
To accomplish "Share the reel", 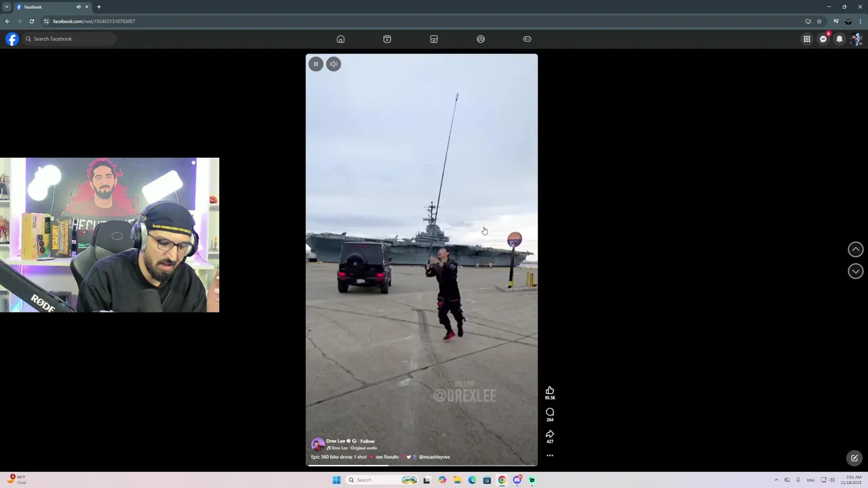I will [x=550, y=434].
